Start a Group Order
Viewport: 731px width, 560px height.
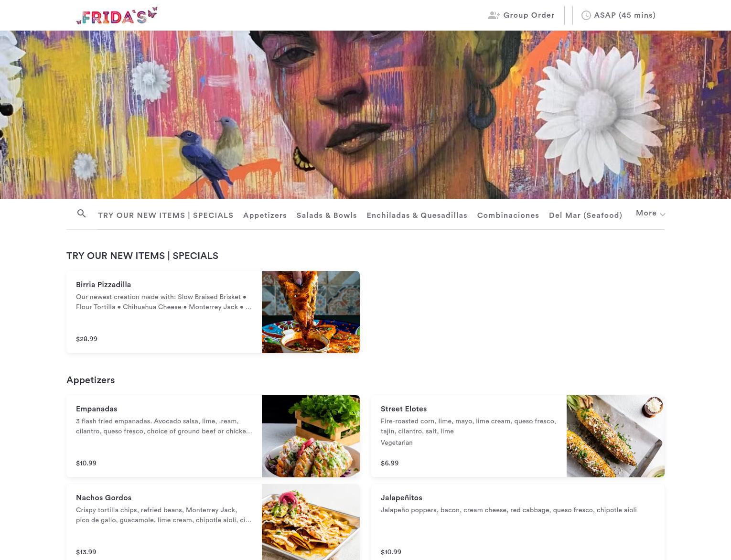pyautogui.click(x=521, y=15)
